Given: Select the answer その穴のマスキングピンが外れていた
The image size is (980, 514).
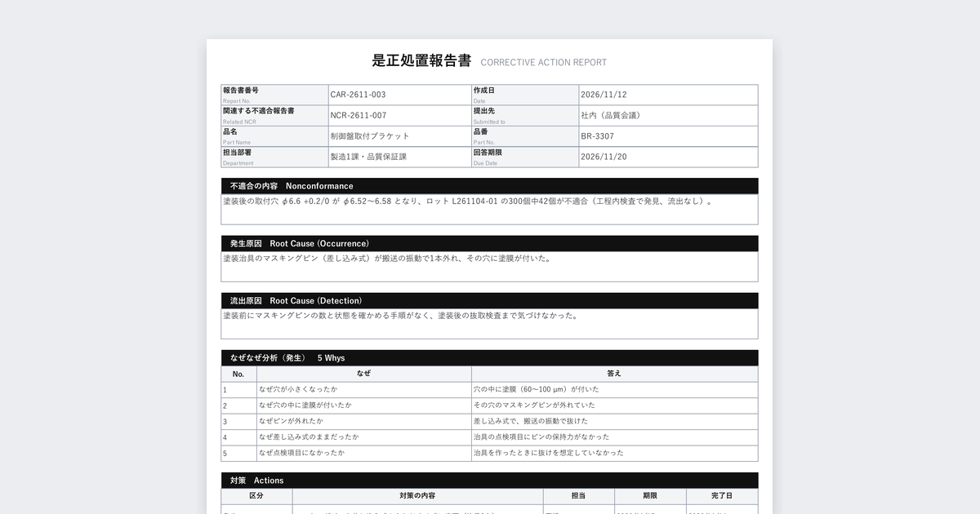Looking at the screenshot, I should [534, 405].
